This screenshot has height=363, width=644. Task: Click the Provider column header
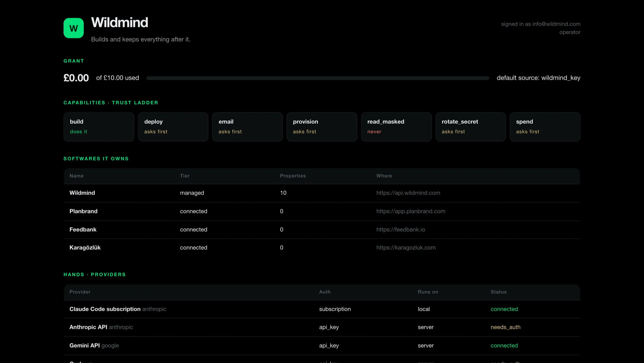tap(80, 292)
